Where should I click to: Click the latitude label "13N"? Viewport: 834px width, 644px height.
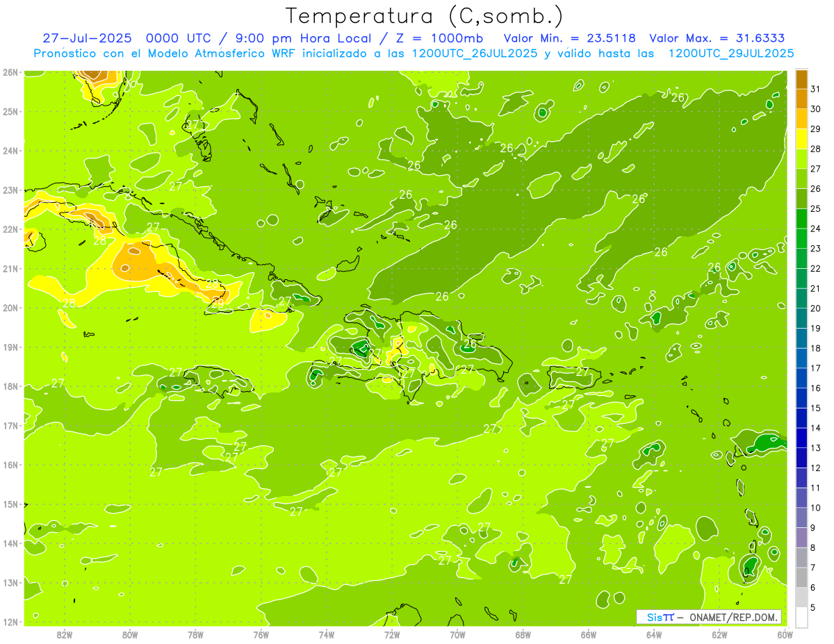click(x=10, y=582)
